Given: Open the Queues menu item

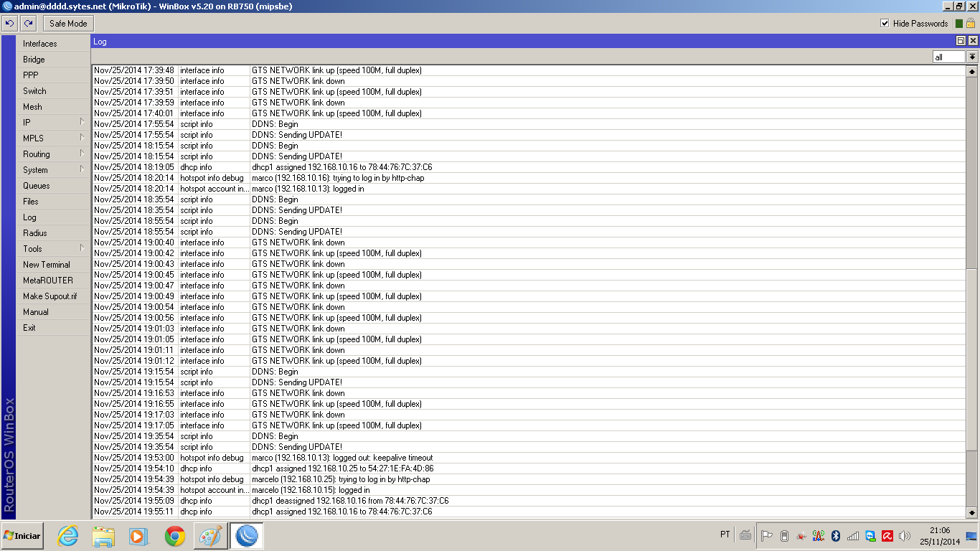Looking at the screenshot, I should 52,186.
